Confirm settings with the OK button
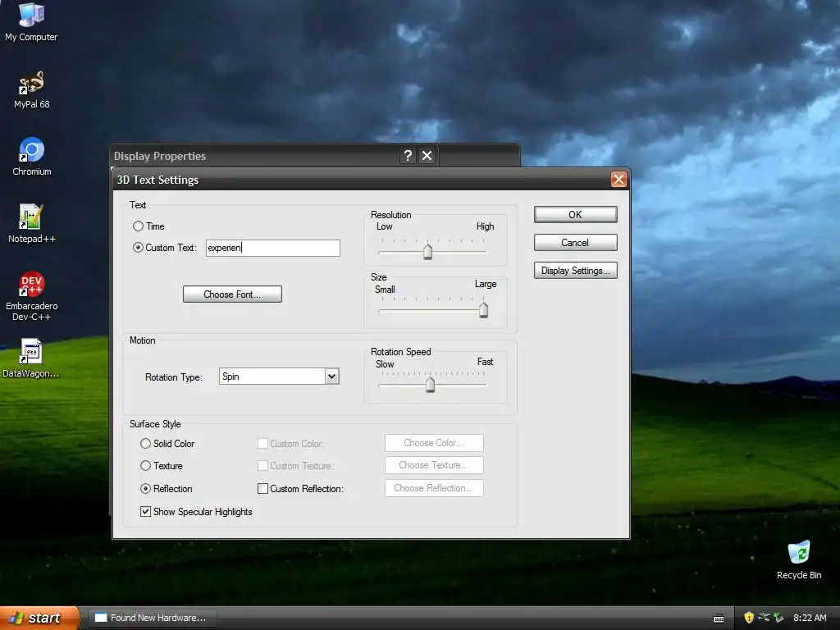840x630 pixels. (x=575, y=215)
